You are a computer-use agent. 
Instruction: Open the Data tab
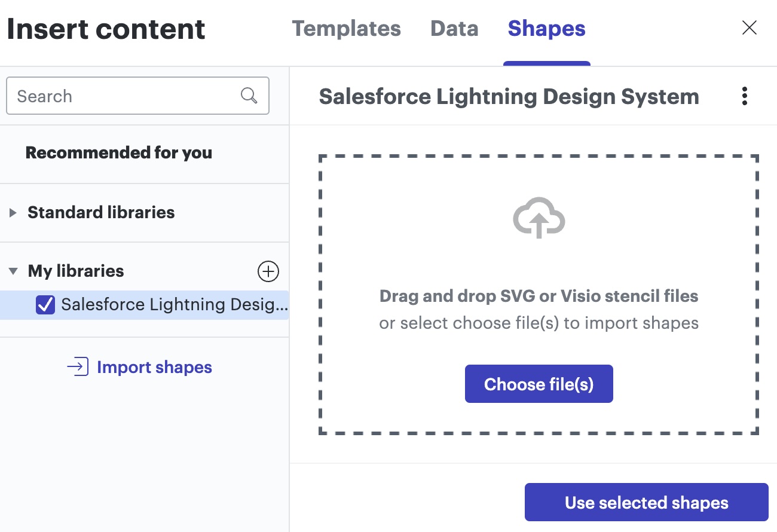click(454, 29)
